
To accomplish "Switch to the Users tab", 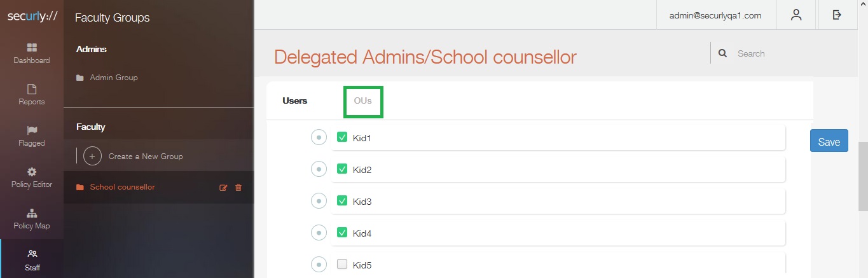I will [295, 101].
